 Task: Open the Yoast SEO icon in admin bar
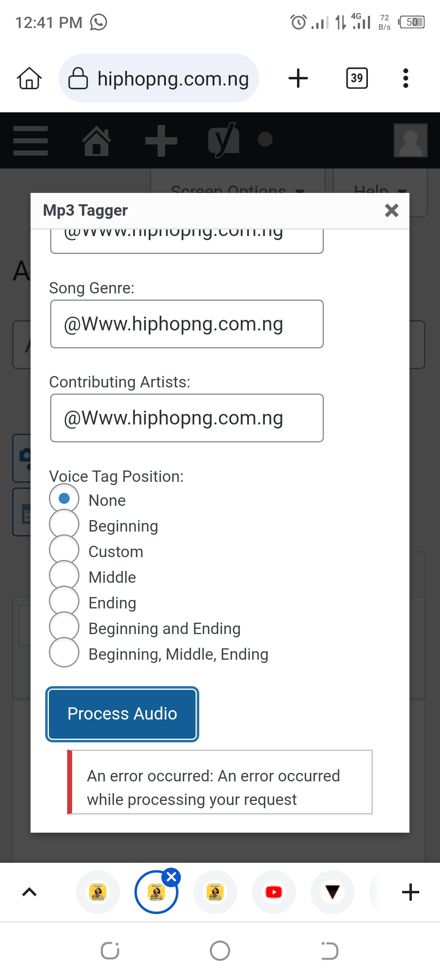click(223, 140)
